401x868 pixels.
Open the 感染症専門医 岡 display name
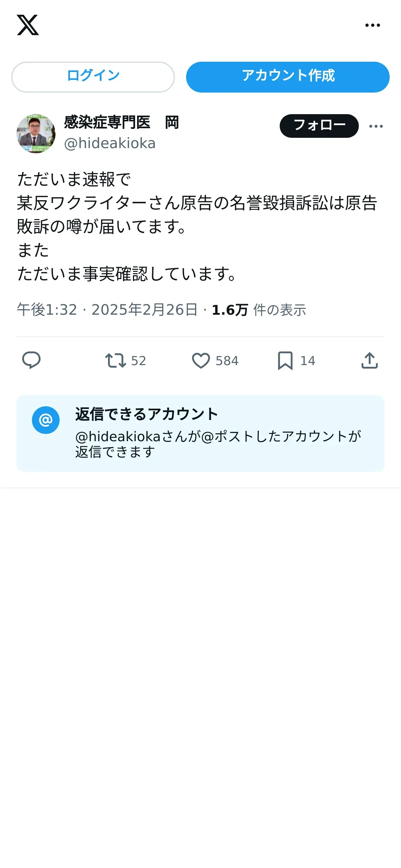121,122
